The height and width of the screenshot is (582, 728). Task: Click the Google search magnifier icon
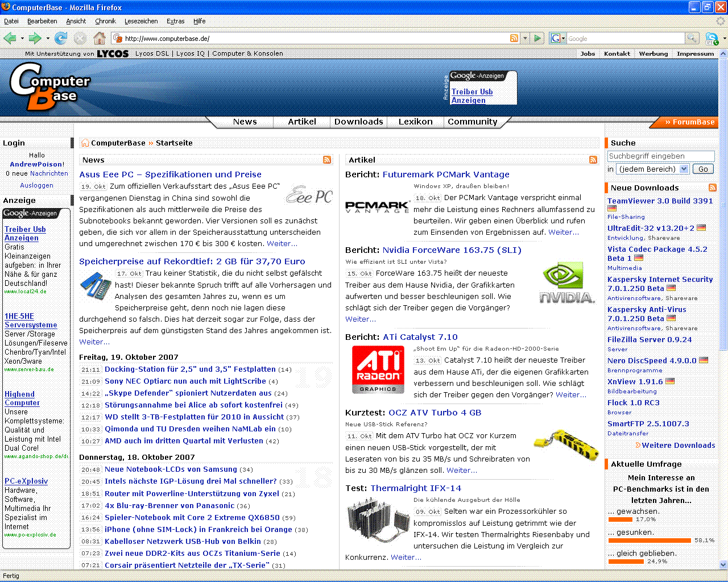[x=692, y=38]
